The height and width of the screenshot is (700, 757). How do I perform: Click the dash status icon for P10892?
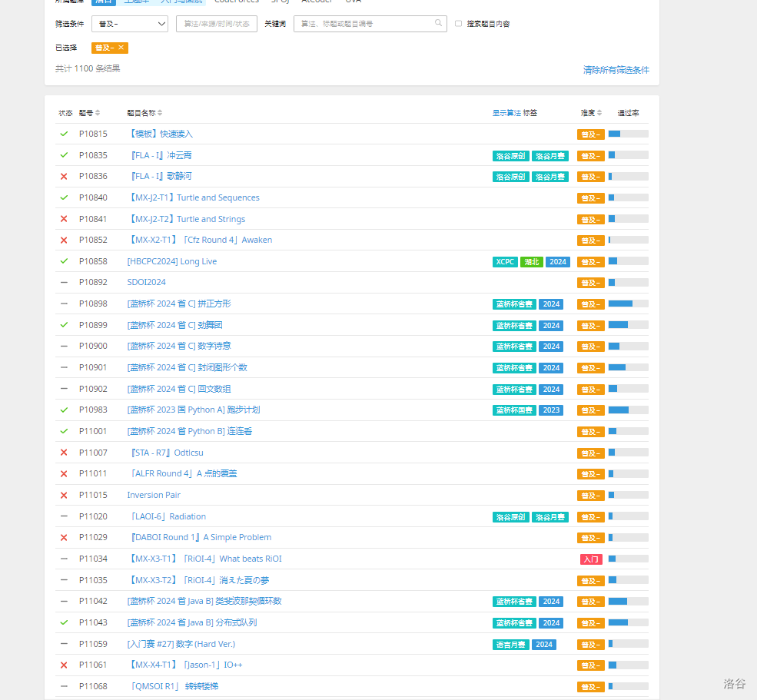coord(64,282)
